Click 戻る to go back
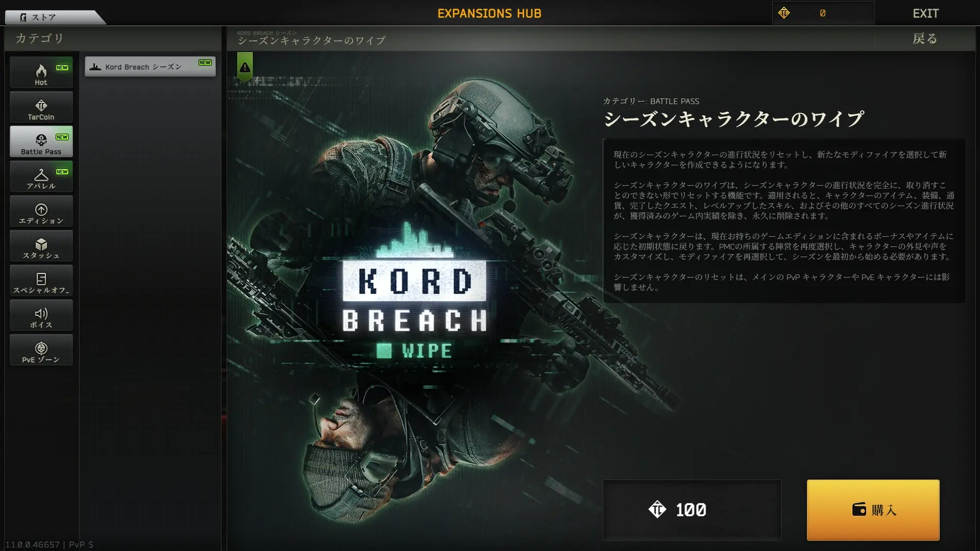Viewport: 980px width, 551px height. pyautogui.click(x=925, y=39)
